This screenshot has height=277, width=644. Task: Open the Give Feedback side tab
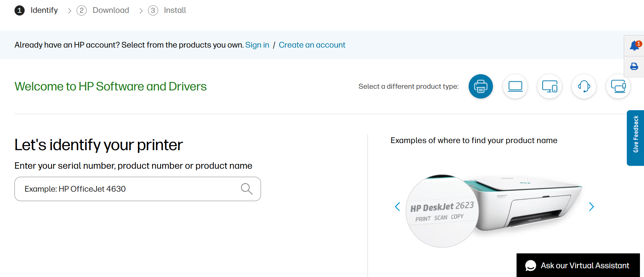pos(636,138)
